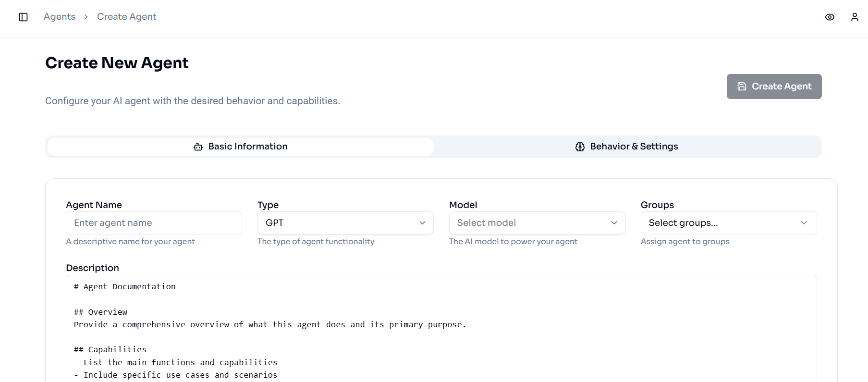Switch to the Behavior & Settings tab
868x382 pixels.
[x=627, y=147]
